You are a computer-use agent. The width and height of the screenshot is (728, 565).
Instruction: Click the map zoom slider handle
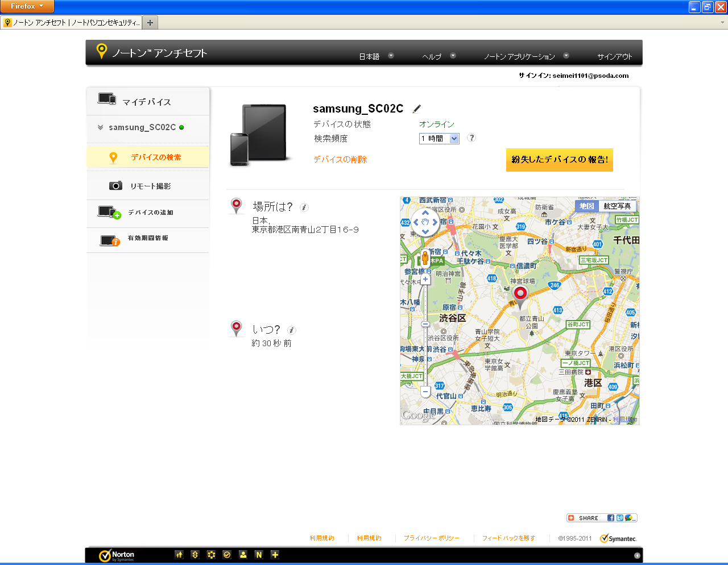click(425, 324)
